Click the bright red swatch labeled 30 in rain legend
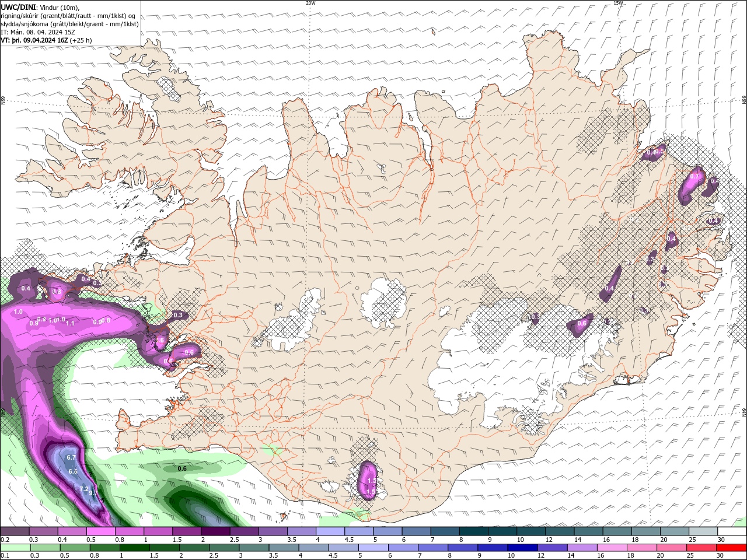Viewport: 747px width, 560px height. click(x=731, y=547)
